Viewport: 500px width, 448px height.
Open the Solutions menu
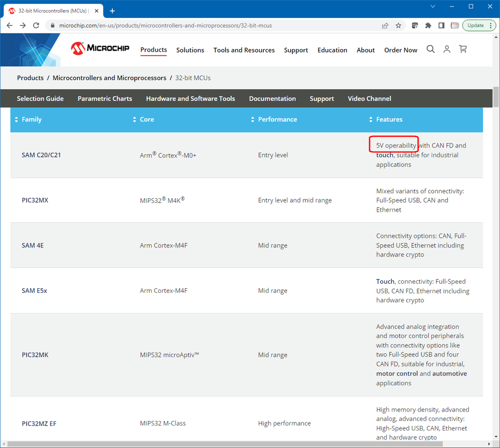190,50
